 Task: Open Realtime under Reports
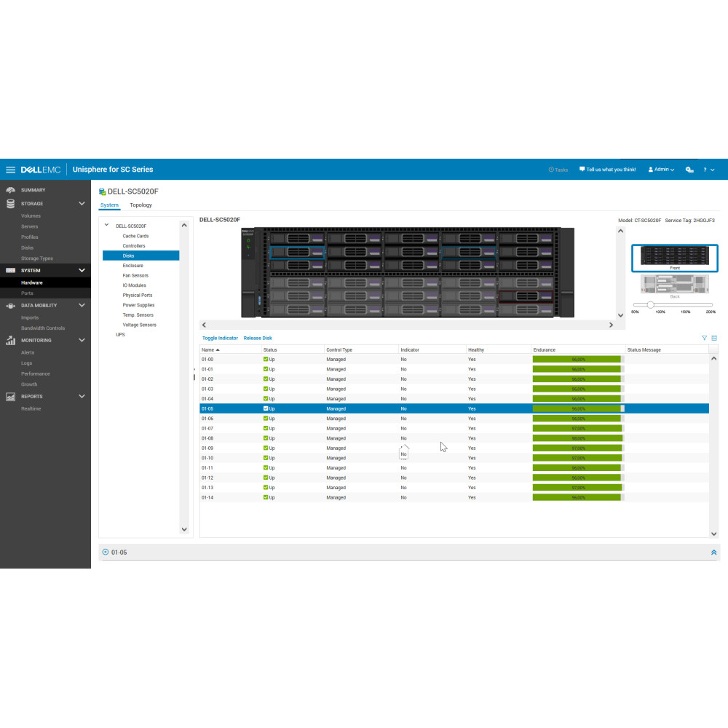[x=31, y=408]
